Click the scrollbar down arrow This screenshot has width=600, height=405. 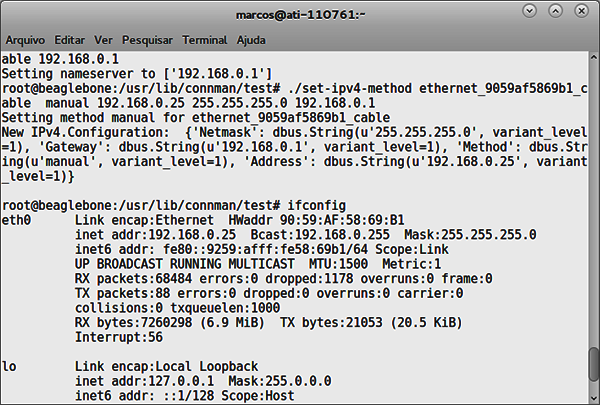tap(593, 398)
